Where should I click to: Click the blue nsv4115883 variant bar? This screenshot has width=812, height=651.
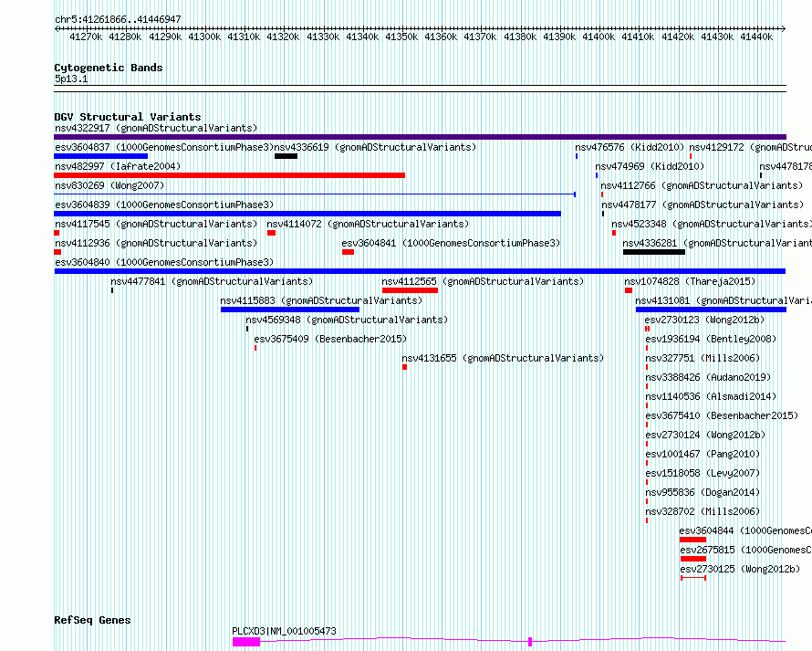(x=290, y=310)
